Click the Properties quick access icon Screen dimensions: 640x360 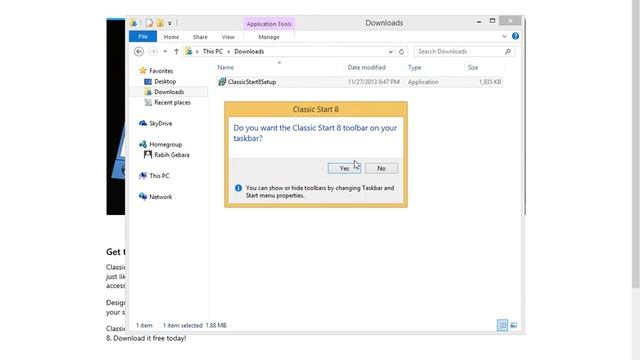pos(149,23)
